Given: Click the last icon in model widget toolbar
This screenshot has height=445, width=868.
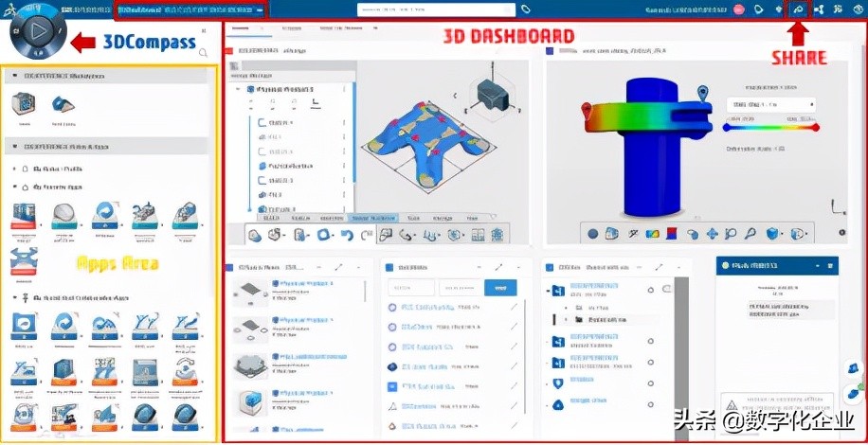Looking at the screenshot, I should (x=497, y=236).
